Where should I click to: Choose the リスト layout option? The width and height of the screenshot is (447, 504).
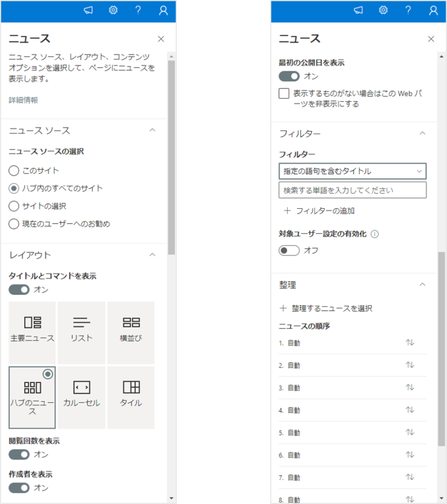(x=82, y=329)
